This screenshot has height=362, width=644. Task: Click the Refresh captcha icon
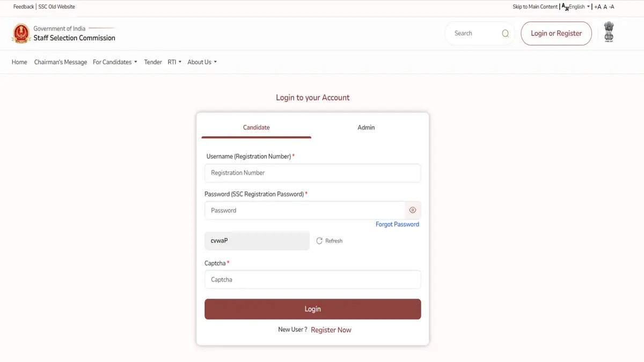click(x=318, y=240)
